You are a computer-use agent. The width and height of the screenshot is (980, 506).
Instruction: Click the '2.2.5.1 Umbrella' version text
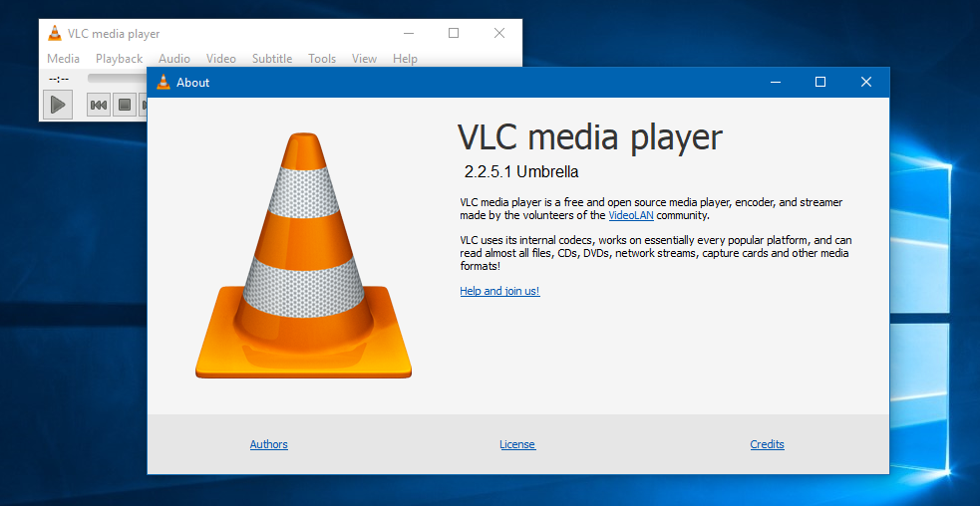coord(521,171)
